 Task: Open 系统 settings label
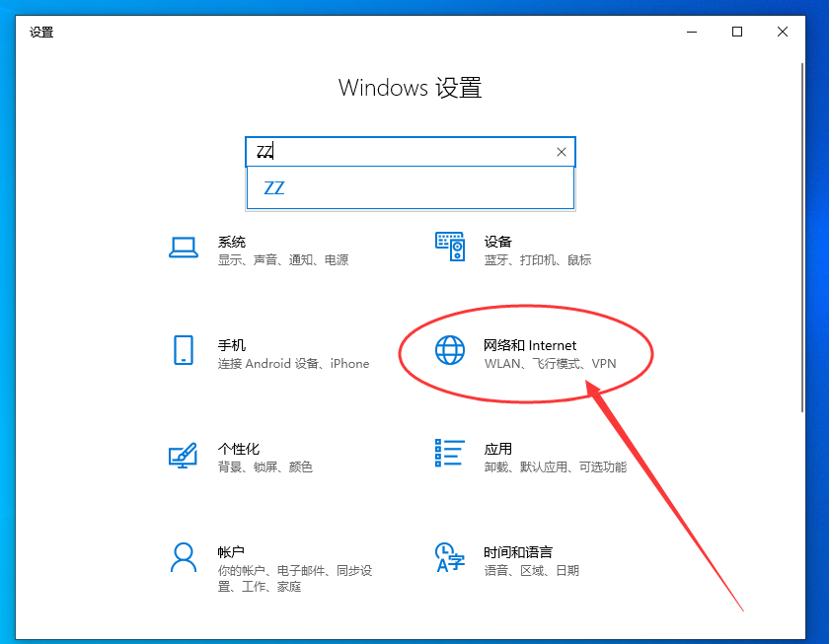tap(232, 242)
